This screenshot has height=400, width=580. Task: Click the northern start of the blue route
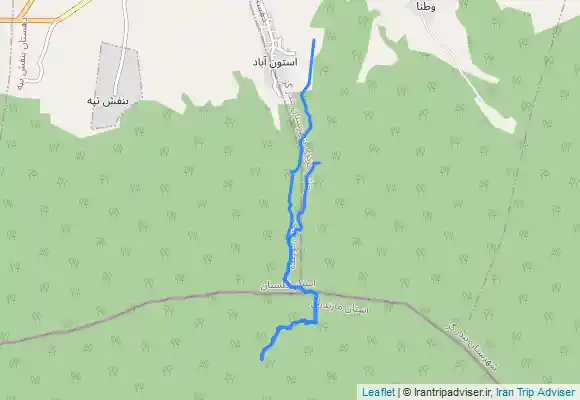click(314, 40)
